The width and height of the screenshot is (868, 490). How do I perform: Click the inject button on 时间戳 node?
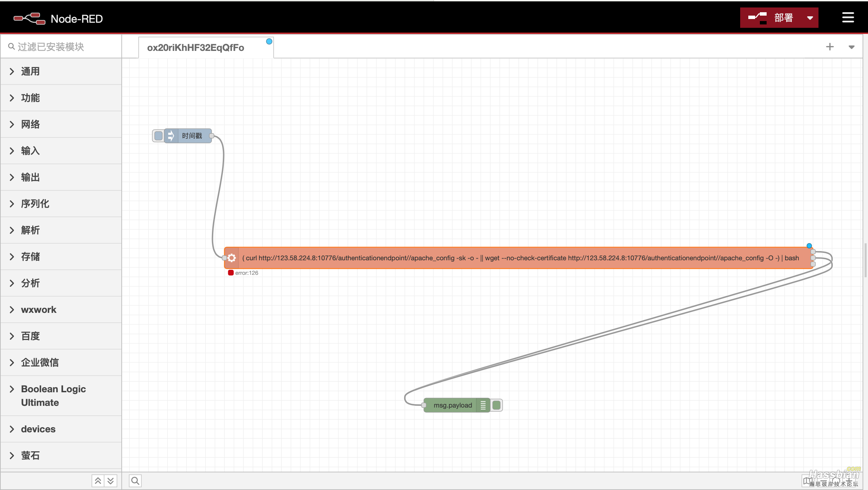coord(158,136)
